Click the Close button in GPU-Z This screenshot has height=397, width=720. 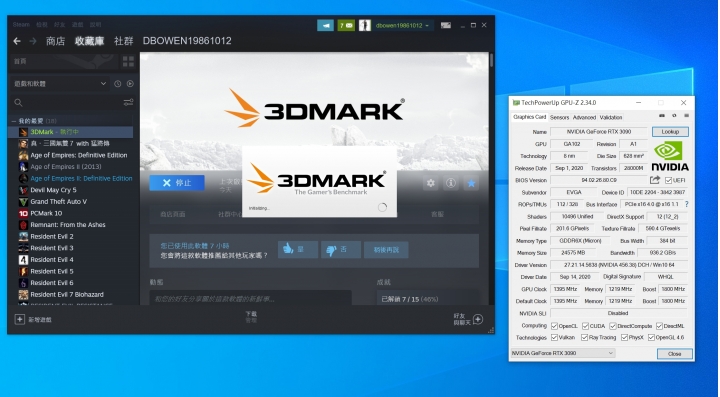674,354
